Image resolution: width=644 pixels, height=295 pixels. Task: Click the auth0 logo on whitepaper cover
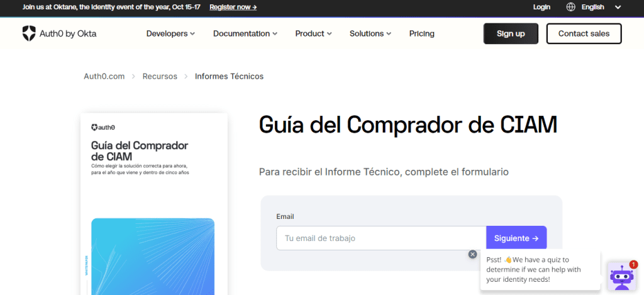click(x=103, y=127)
